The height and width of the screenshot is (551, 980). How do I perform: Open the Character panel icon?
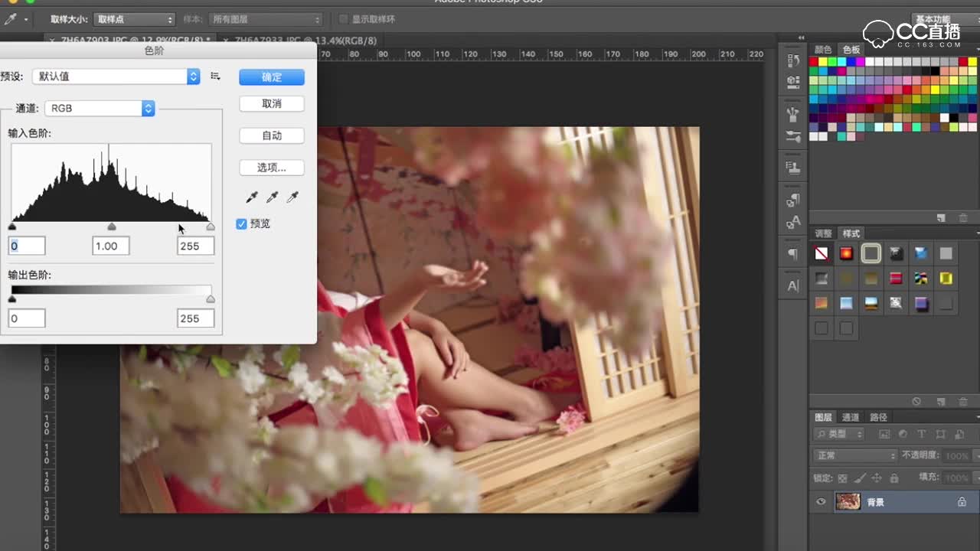point(793,285)
